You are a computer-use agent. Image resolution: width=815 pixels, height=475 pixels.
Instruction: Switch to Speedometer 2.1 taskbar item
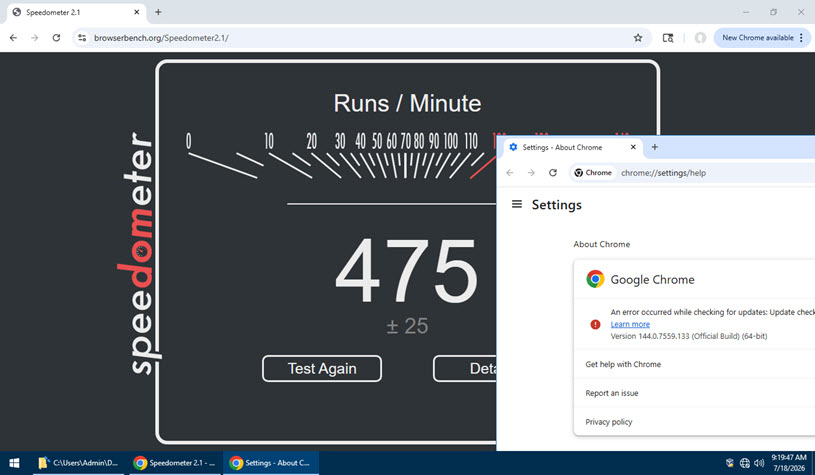pos(174,463)
